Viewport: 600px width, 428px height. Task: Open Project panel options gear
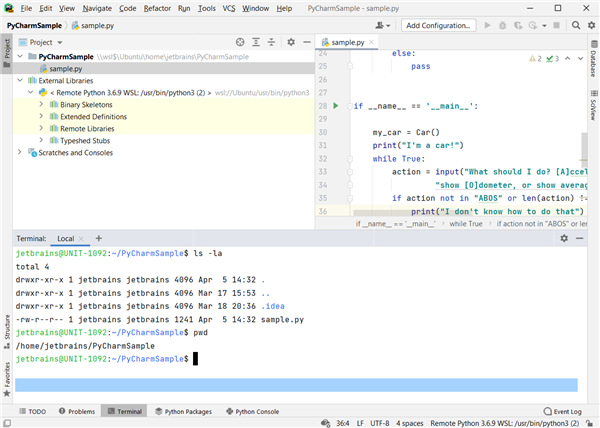[x=291, y=42]
